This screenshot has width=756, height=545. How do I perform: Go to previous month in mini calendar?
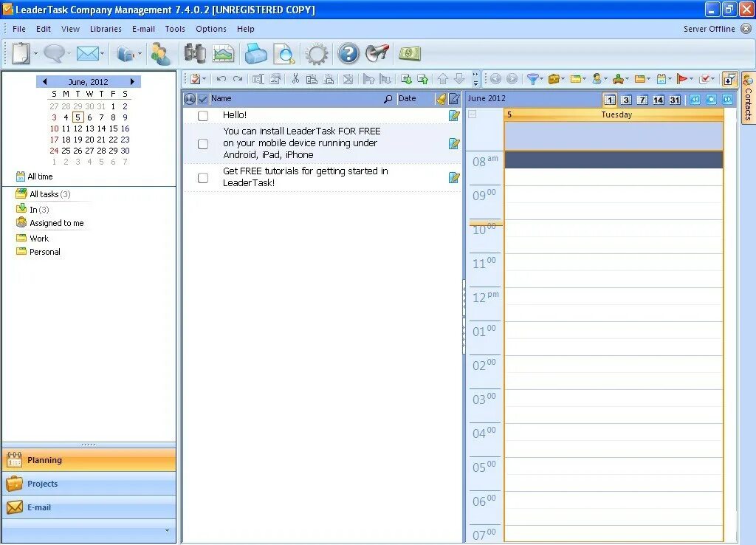tap(44, 82)
